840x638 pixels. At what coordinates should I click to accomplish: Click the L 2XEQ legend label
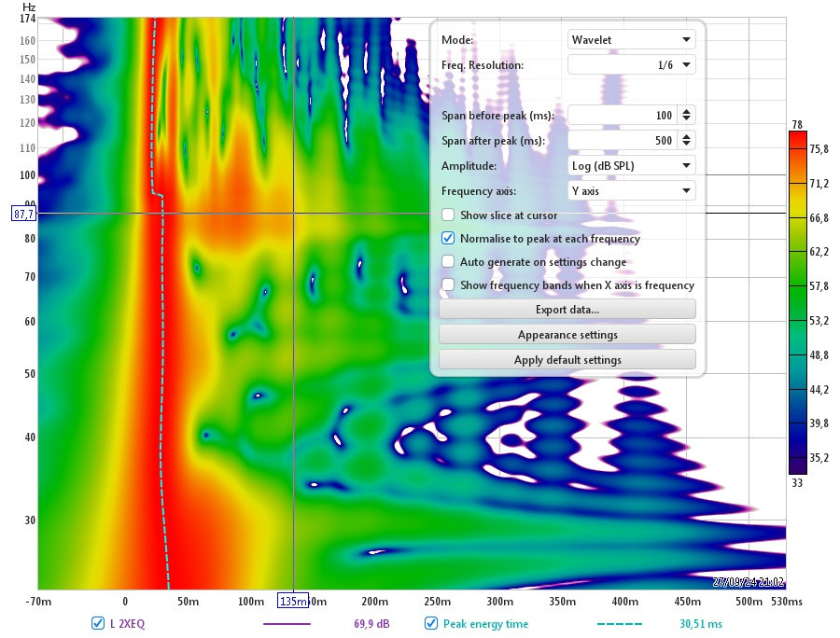coord(127,624)
